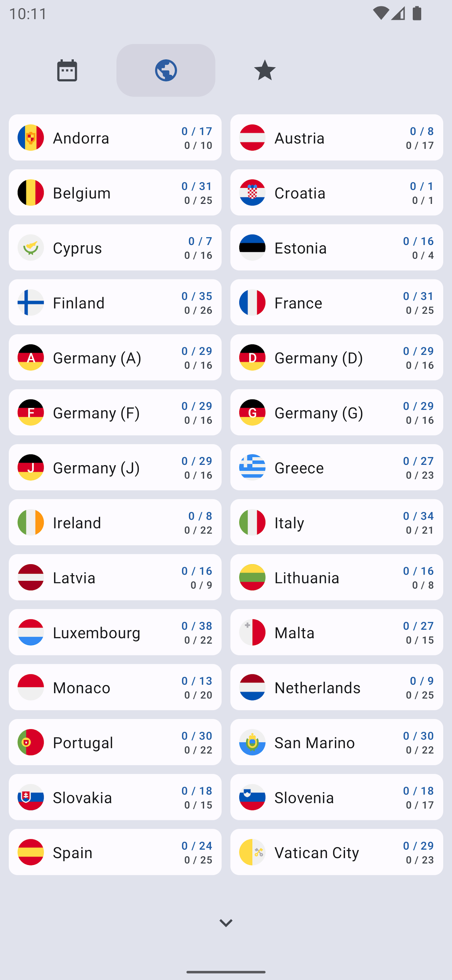
Task: Tap the Vatican City flag icon
Action: click(252, 852)
